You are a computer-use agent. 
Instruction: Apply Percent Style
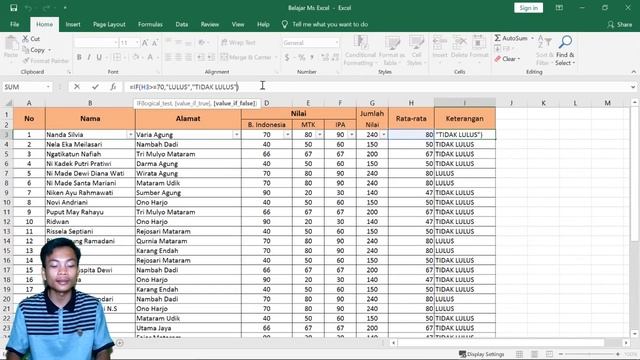tap(302, 58)
